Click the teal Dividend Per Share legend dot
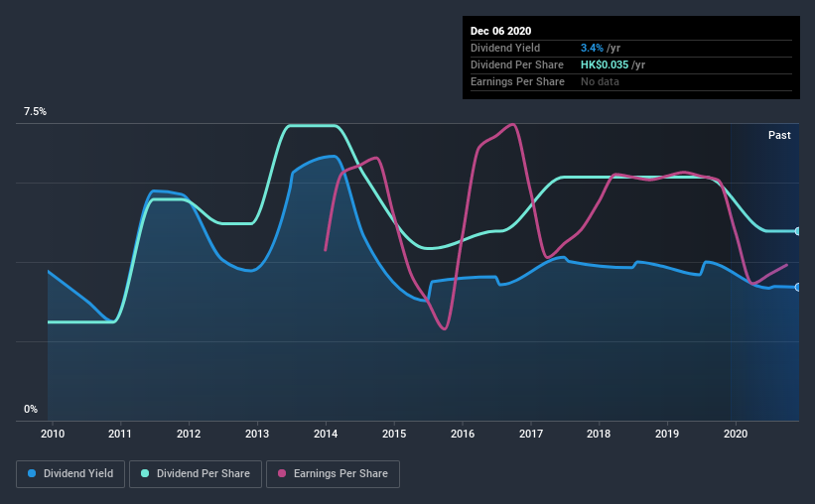815x504 pixels. [145, 473]
